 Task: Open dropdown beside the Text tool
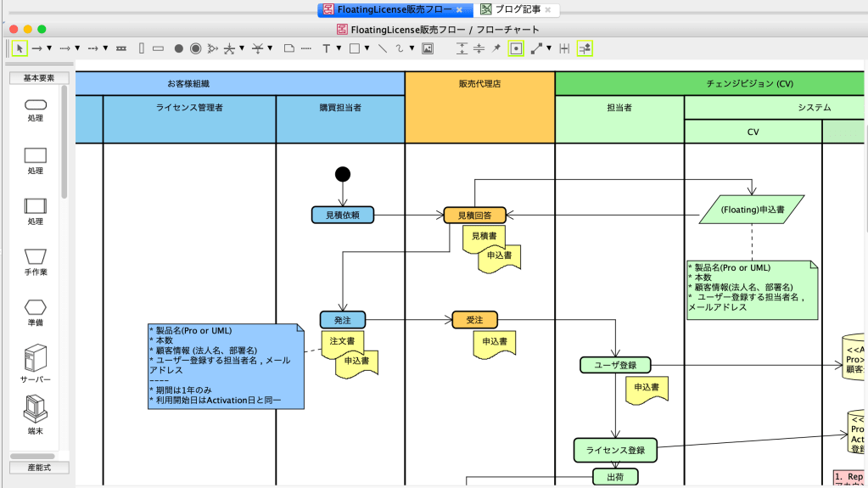338,48
